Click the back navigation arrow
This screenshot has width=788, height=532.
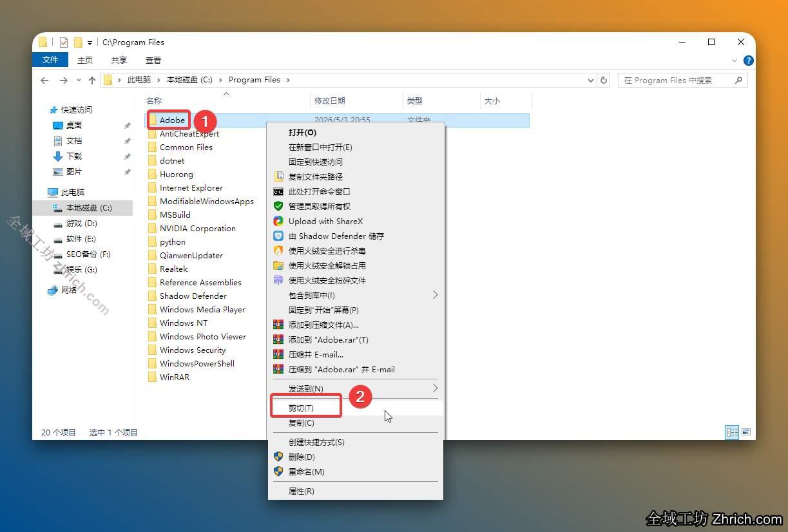pos(44,81)
